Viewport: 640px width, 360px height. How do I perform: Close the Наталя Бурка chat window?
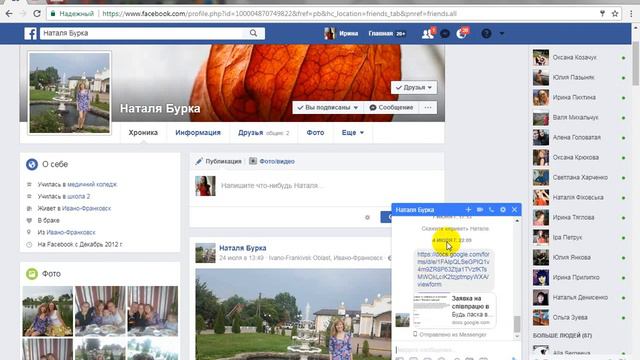pyautogui.click(x=515, y=209)
